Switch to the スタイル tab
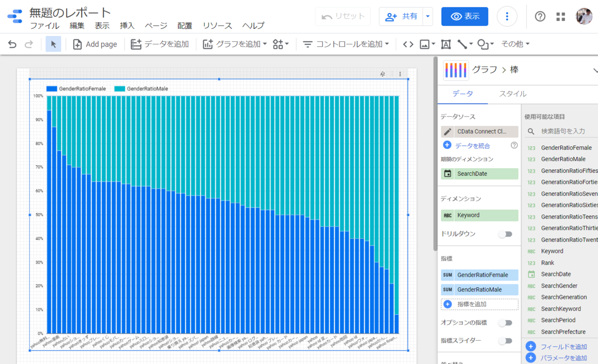The width and height of the screenshot is (598, 364). [513, 94]
